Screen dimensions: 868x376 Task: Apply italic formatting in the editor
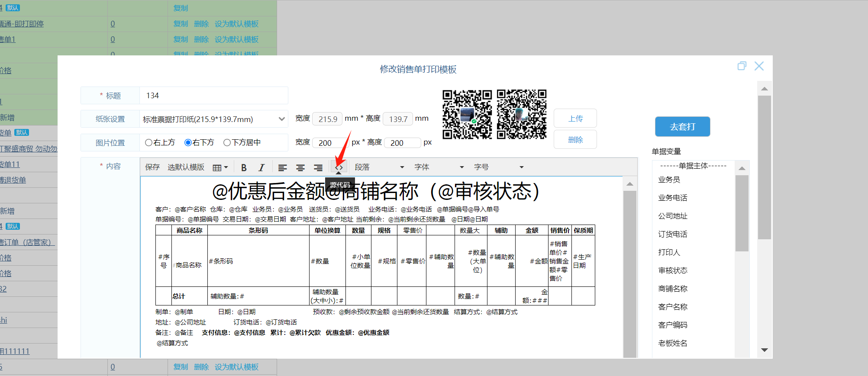tap(261, 168)
